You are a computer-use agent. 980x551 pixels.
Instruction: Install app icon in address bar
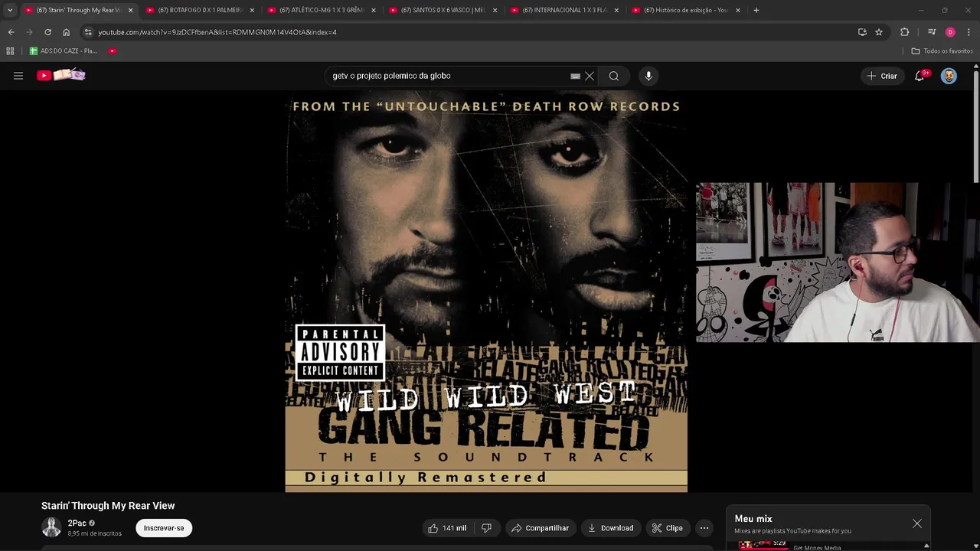click(862, 32)
